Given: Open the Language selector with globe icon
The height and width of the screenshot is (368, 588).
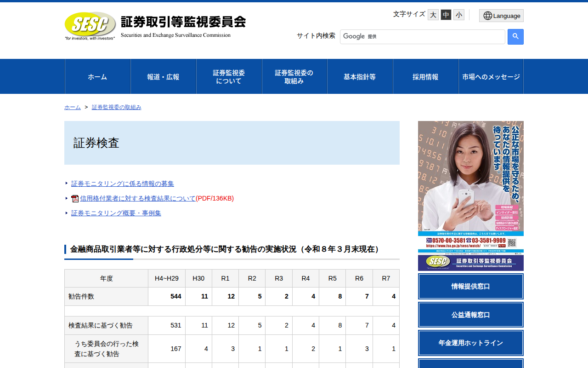Looking at the screenshot, I should (x=501, y=16).
